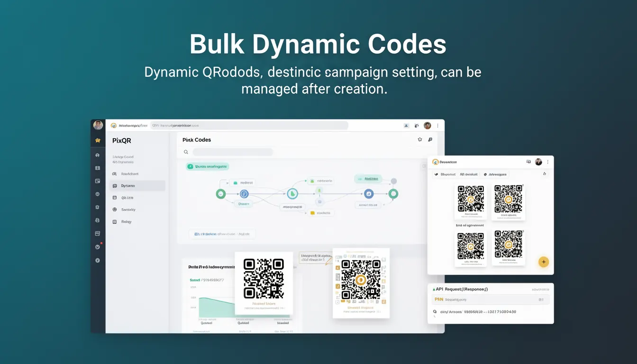
Task: Click the first tab in QR grid window toolbar
Action: point(445,174)
